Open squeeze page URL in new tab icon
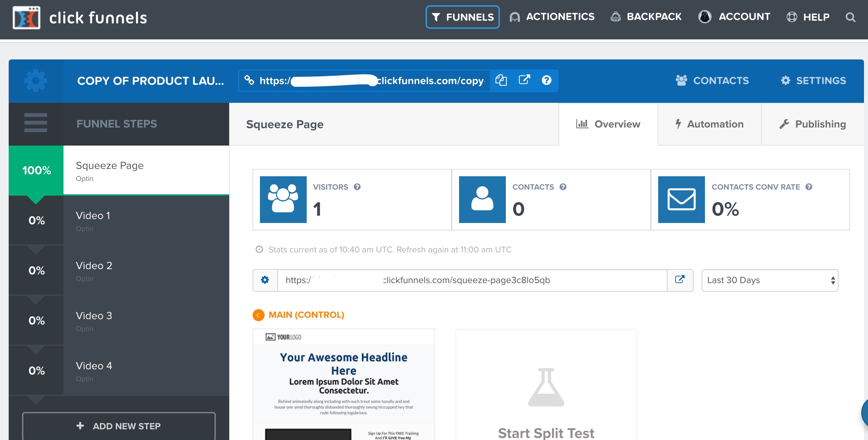 pos(680,279)
